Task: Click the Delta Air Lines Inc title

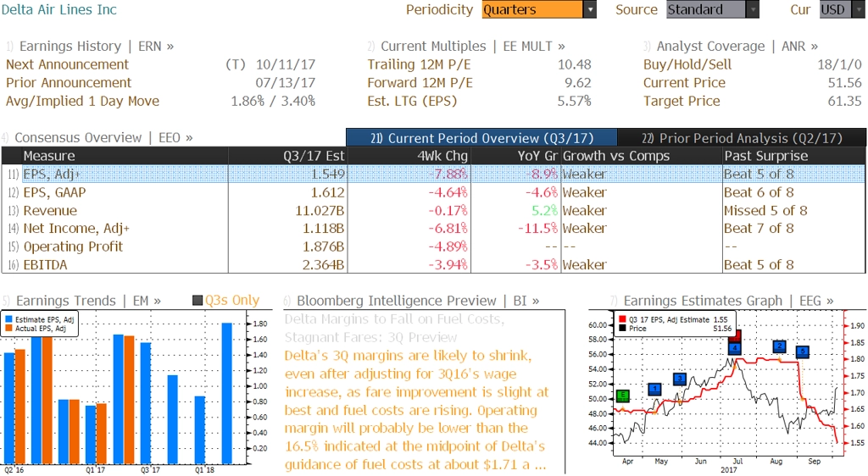Action: coord(59,9)
